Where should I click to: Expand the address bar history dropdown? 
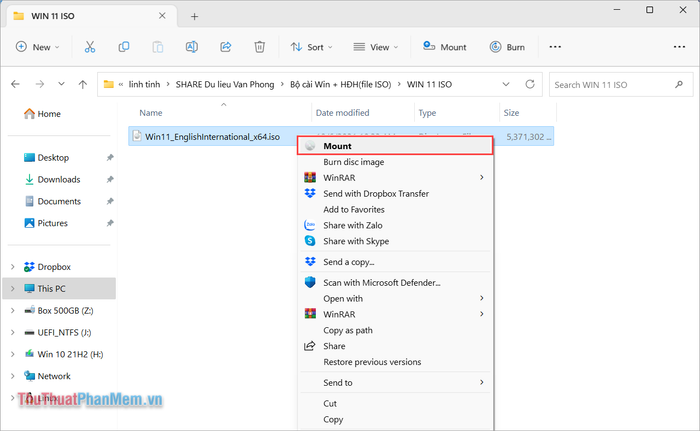click(506, 84)
